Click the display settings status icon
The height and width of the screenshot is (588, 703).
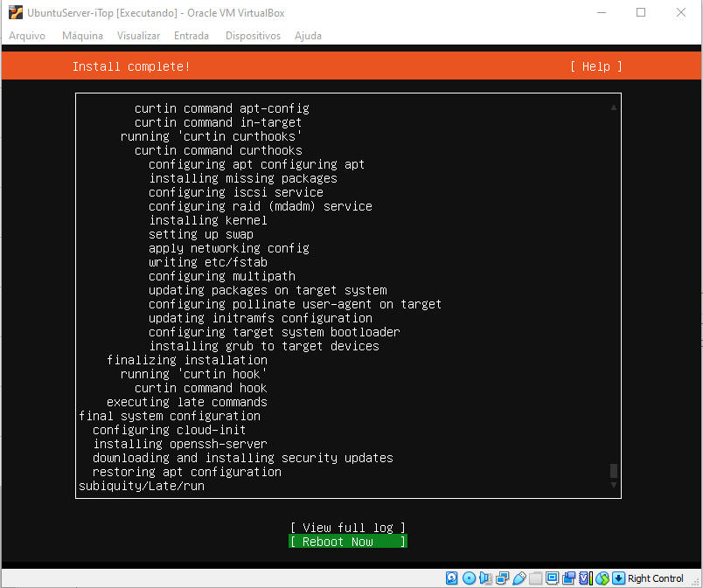pos(552,578)
